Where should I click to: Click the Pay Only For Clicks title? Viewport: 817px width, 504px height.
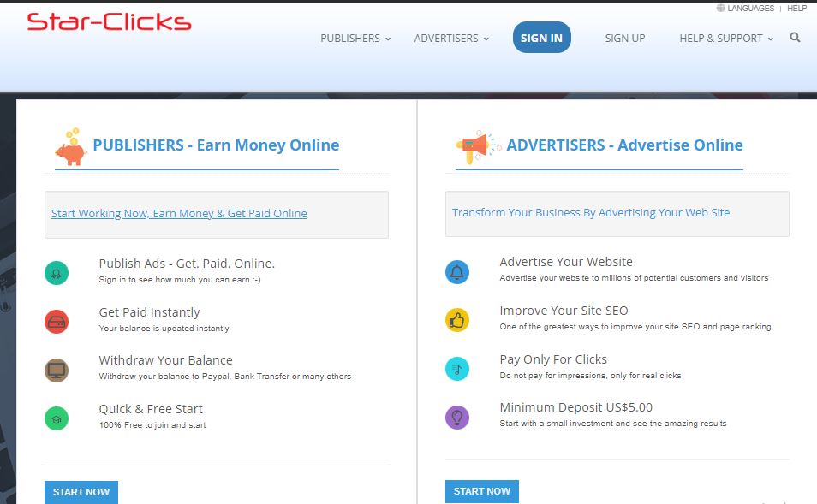tap(553, 359)
